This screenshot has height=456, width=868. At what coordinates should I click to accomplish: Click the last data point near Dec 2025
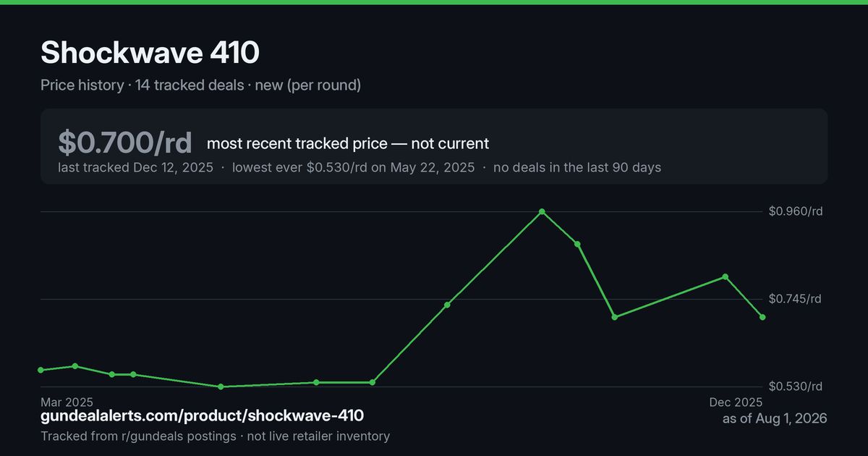click(762, 317)
